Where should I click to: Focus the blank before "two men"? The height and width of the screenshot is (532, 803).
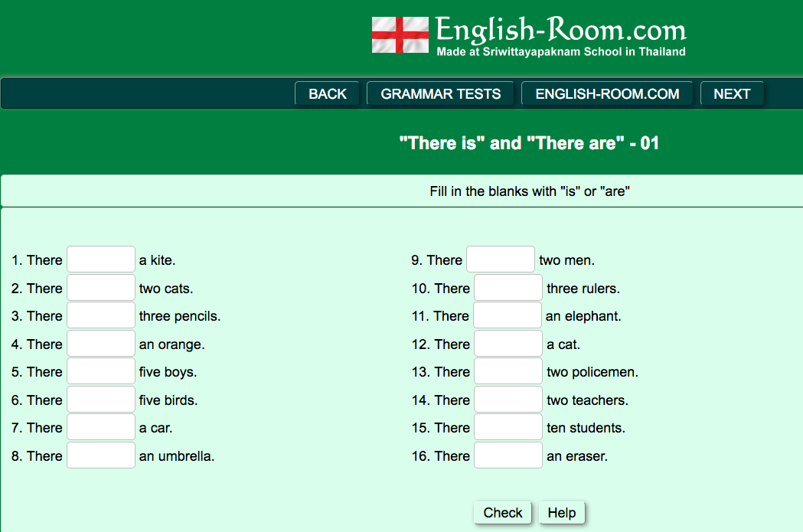coord(501,259)
